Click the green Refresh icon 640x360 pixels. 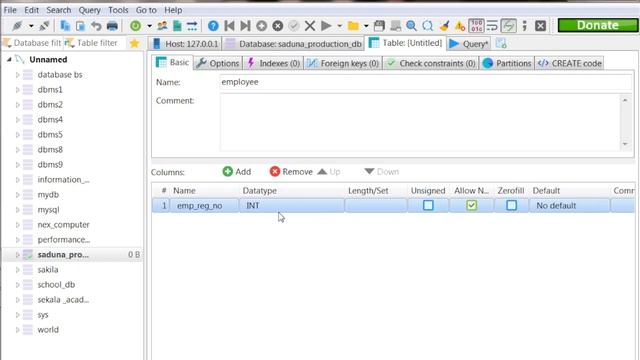click(x=135, y=26)
